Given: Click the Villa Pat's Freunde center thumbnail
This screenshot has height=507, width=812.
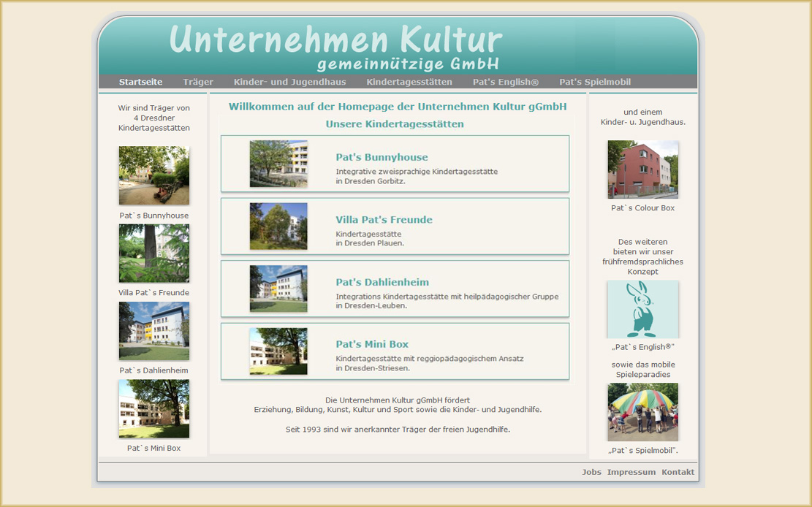Looking at the screenshot, I should coord(278,226).
